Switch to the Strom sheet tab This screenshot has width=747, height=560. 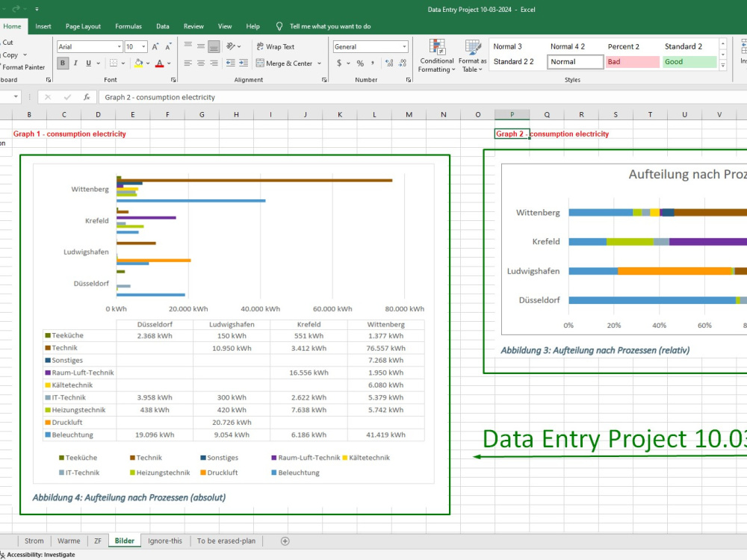[x=34, y=541]
